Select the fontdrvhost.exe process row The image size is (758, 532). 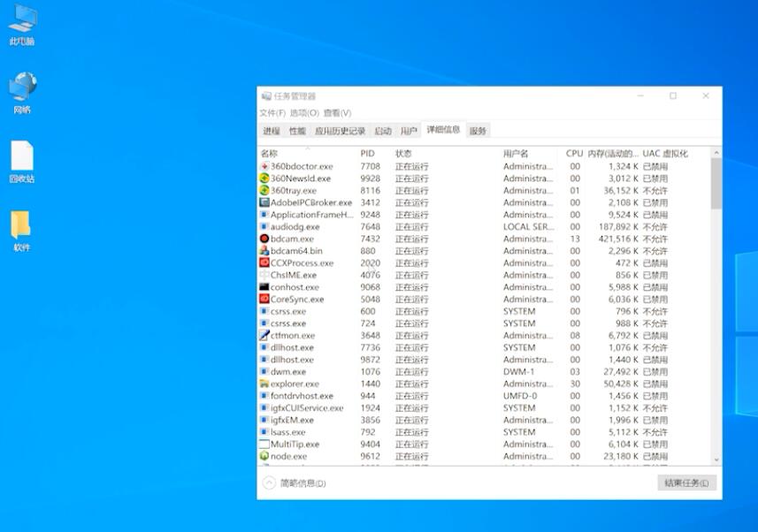click(x=485, y=396)
